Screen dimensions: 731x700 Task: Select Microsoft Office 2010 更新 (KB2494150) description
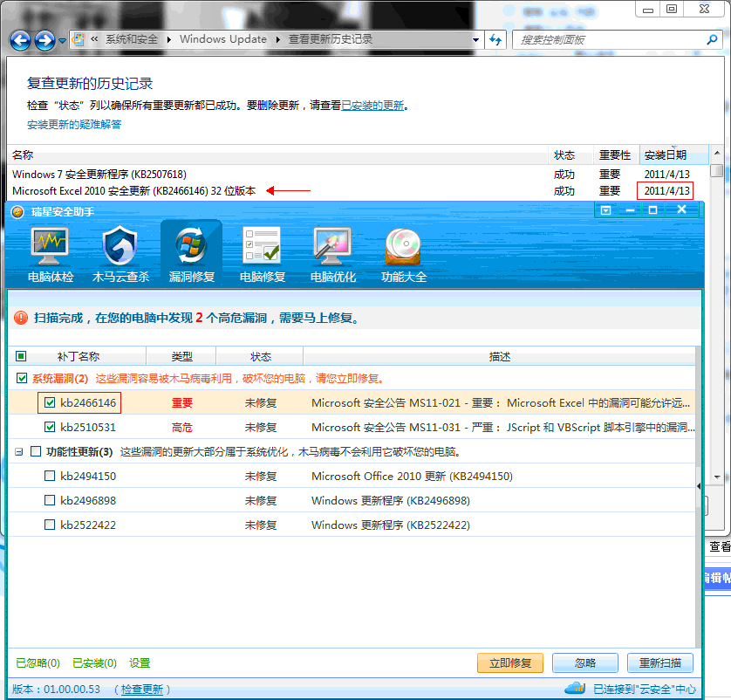pyautogui.click(x=412, y=477)
